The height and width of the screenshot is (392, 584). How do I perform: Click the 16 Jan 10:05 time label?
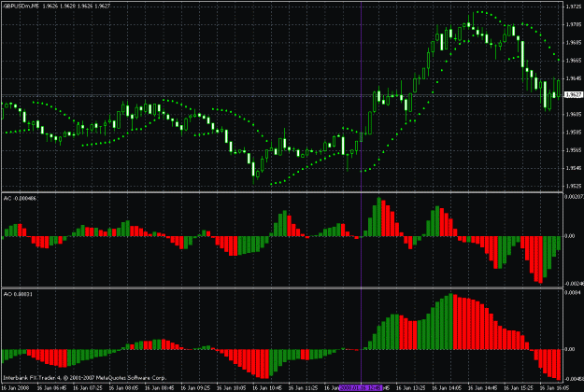(232, 388)
